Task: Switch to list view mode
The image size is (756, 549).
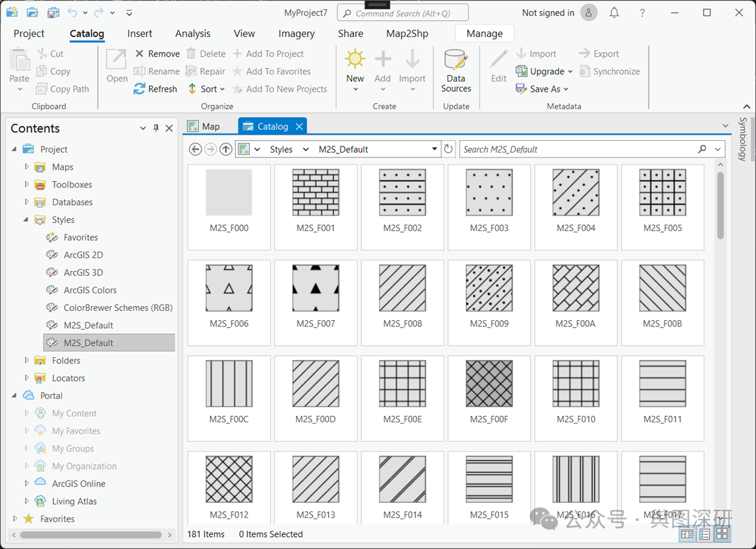Action: click(705, 534)
